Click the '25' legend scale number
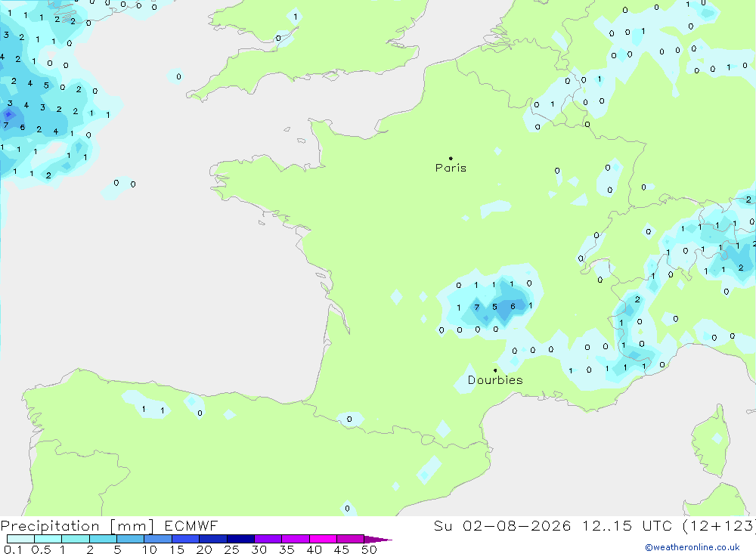This screenshot has width=756, height=554. click(231, 549)
